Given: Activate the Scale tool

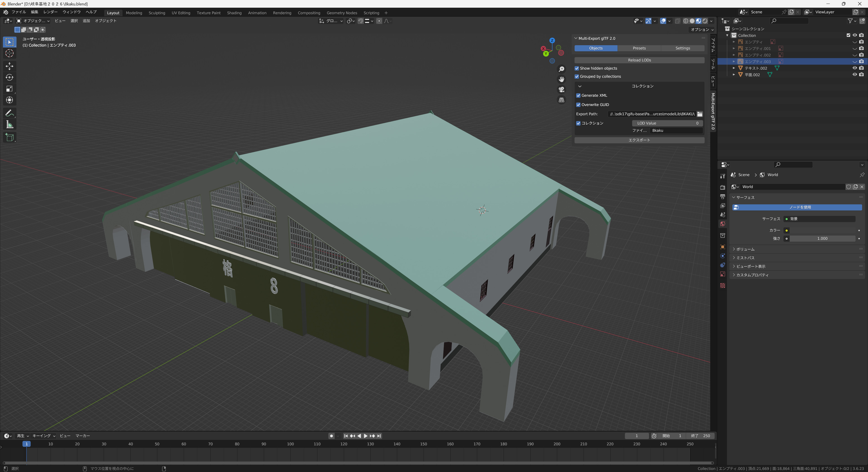Looking at the screenshot, I should click(9, 89).
